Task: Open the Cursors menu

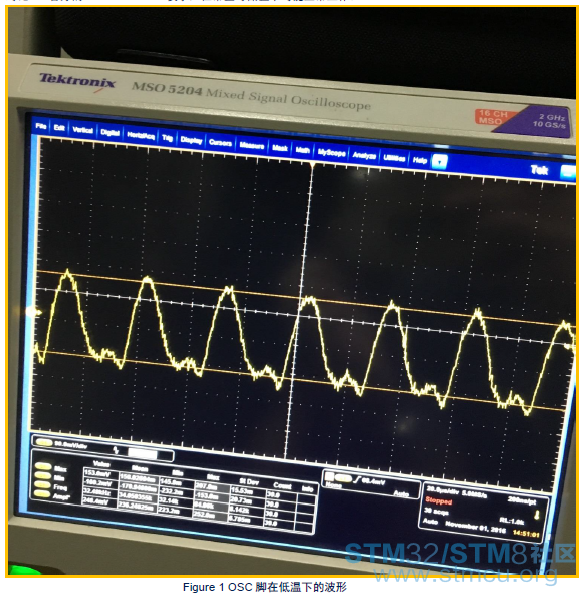Action: point(220,143)
